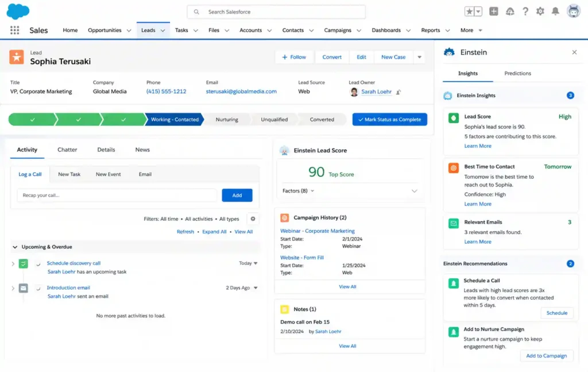This screenshot has width=588, height=372.
Task: Collapse the Upcoming & Overdue section
Action: (14, 247)
